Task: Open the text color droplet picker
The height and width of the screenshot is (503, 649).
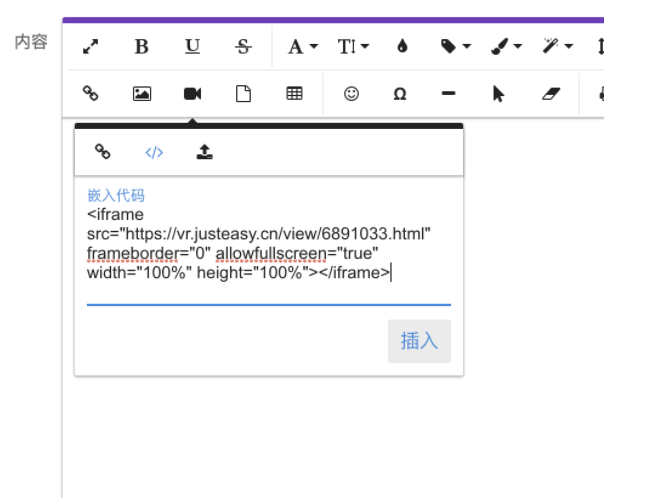Action: tap(402, 46)
